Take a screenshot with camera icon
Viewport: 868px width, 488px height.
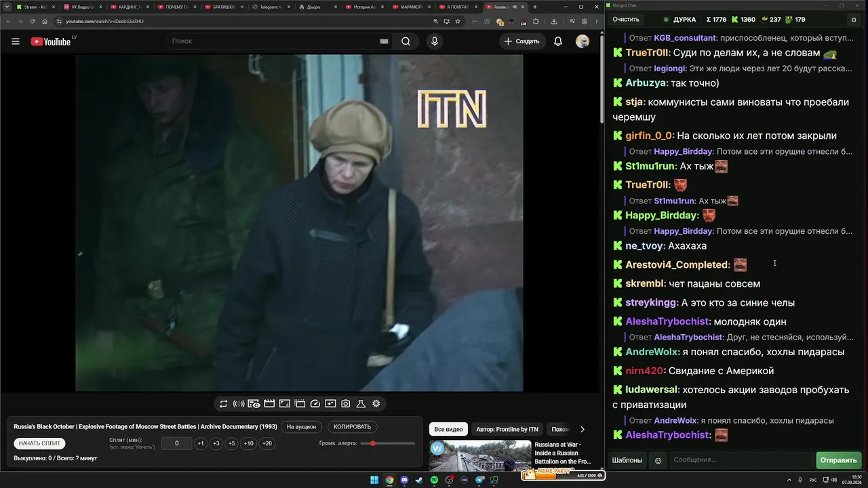coord(346,404)
